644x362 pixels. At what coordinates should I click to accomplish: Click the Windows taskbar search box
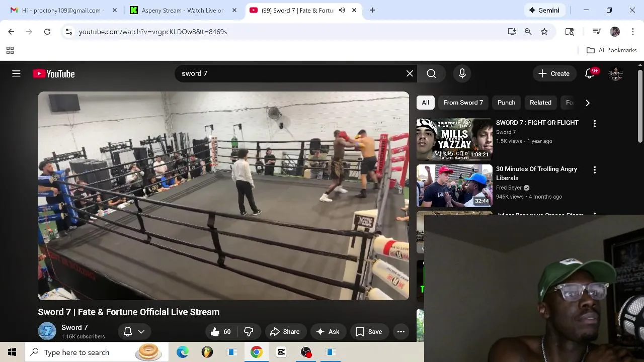click(96, 352)
